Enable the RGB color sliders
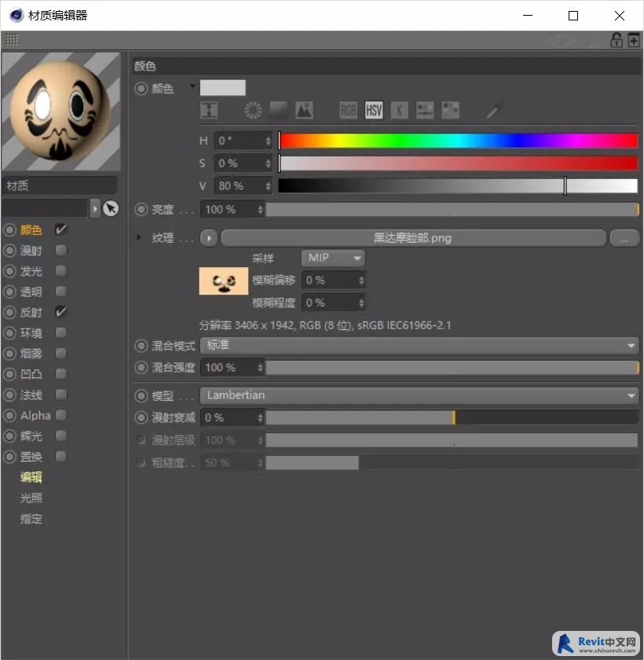 pyautogui.click(x=348, y=111)
